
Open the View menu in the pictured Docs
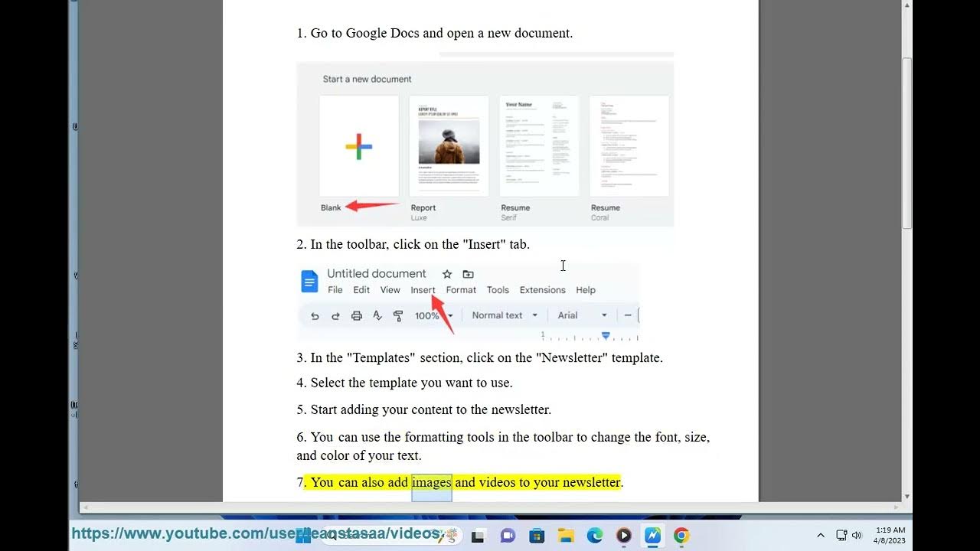pos(390,290)
